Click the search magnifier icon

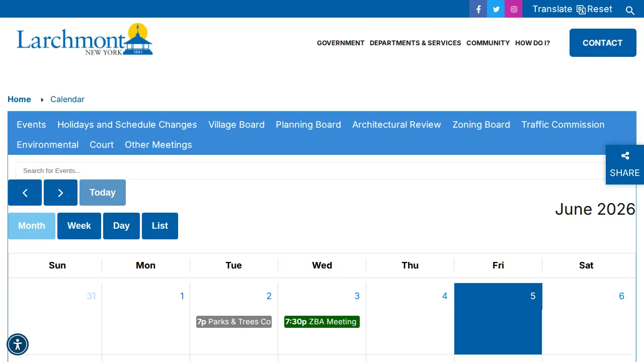coord(630,10)
